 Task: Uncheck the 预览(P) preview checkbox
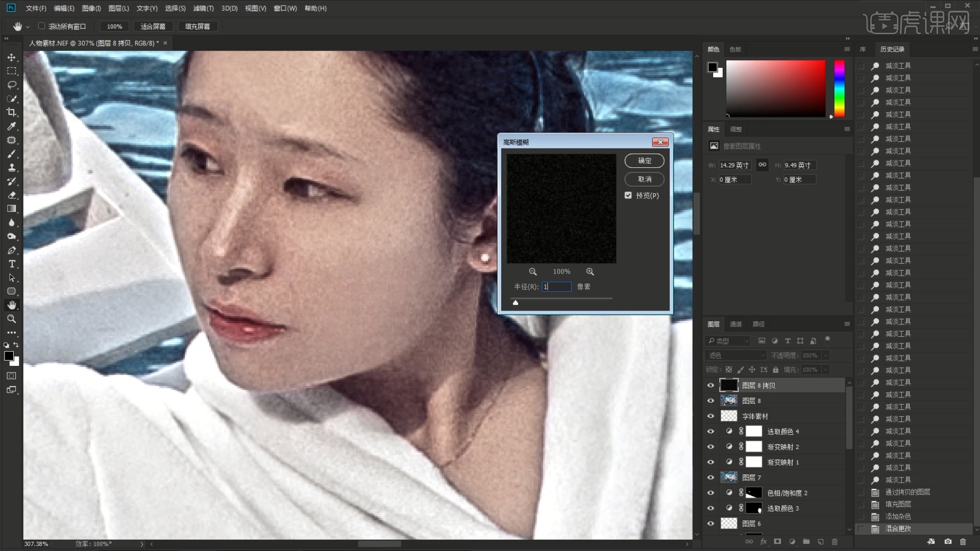(628, 195)
